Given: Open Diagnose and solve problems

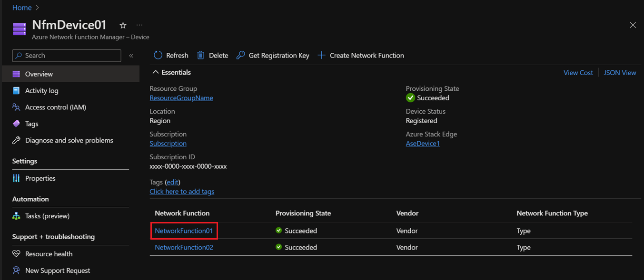Looking at the screenshot, I should tap(69, 140).
